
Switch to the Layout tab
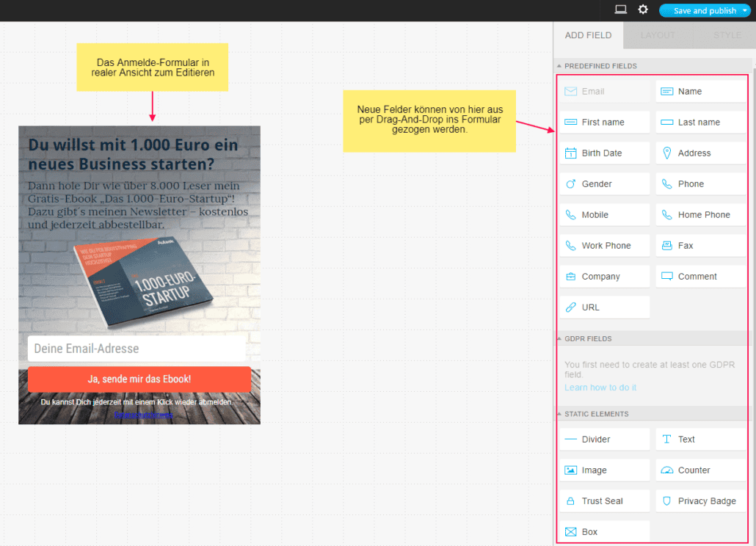click(658, 35)
